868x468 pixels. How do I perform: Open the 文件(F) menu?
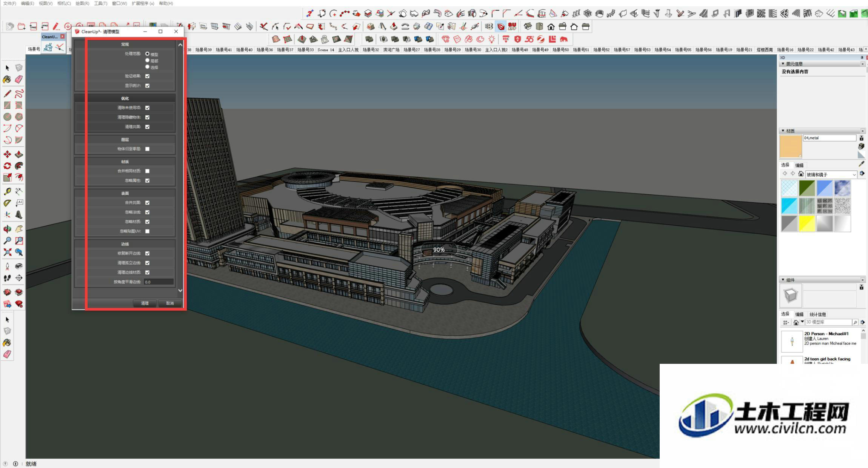9,3
